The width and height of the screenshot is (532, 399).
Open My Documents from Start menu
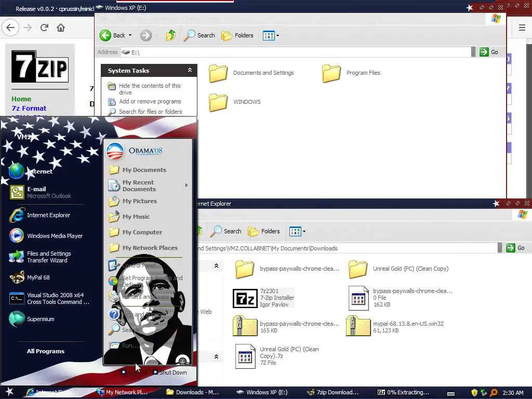(138, 170)
